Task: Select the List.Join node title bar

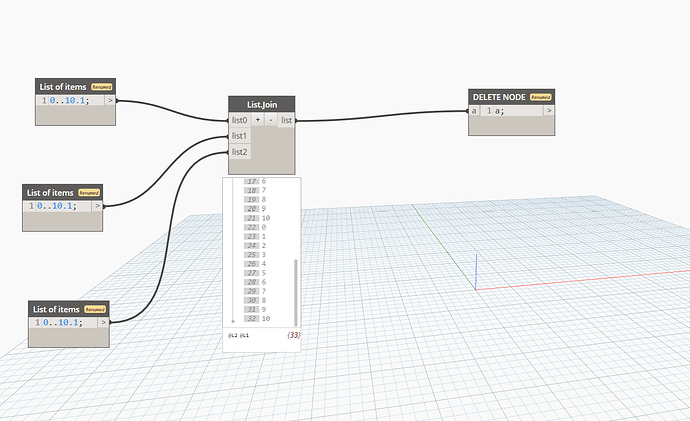Action: 261,104
